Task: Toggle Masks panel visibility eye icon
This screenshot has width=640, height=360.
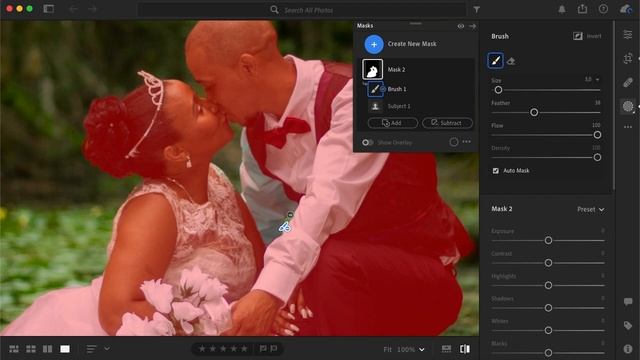Action: point(461,26)
